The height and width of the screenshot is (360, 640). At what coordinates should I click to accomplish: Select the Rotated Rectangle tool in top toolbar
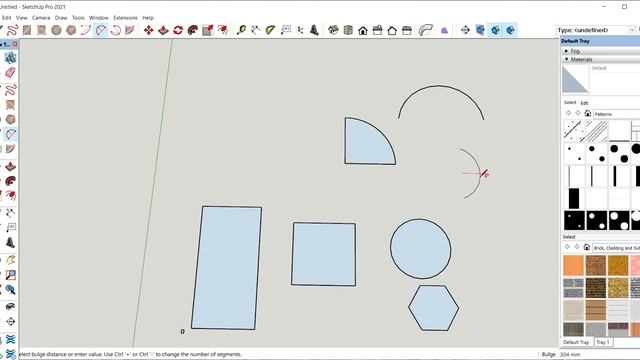point(41,30)
